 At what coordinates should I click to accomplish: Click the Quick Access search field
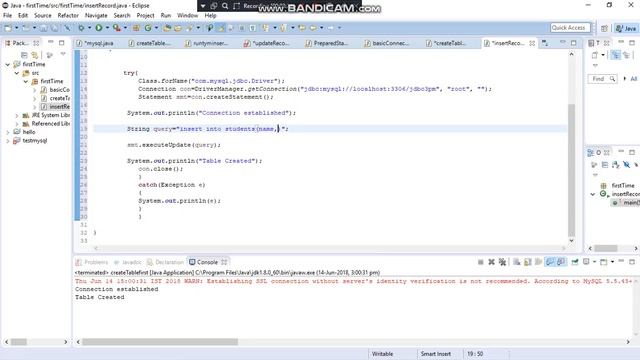(x=570, y=28)
